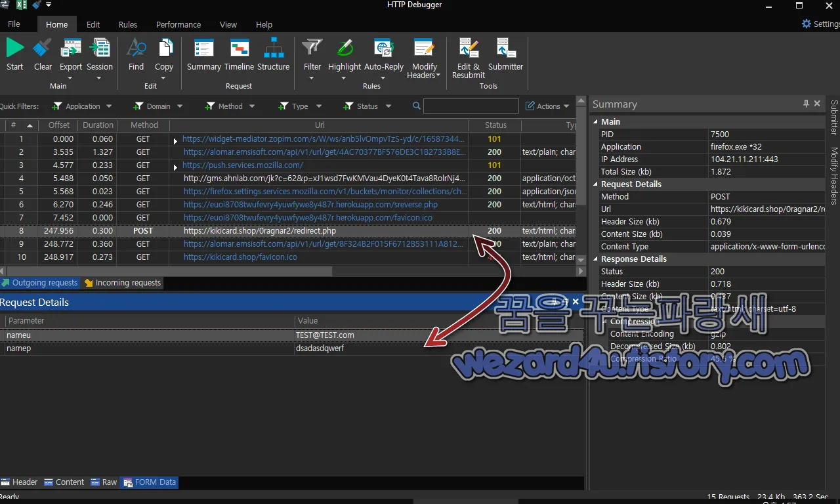The width and height of the screenshot is (840, 504).
Task: Sort requests by Duration column
Action: pyautogui.click(x=98, y=125)
